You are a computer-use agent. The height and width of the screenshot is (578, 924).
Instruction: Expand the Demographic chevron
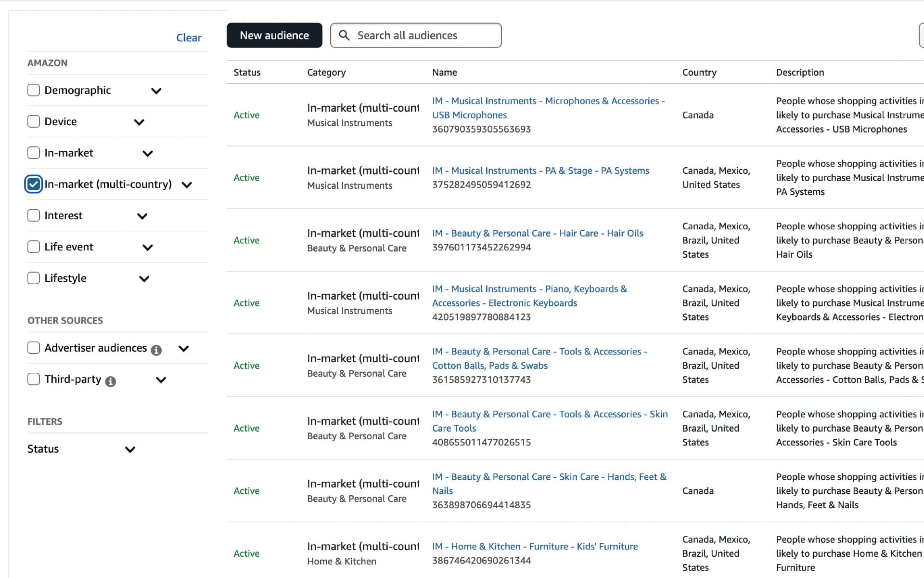click(x=156, y=91)
